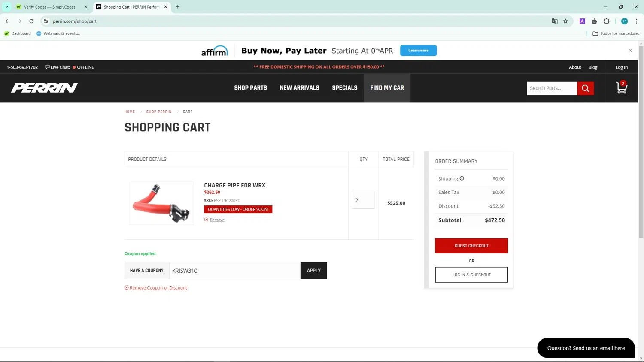
Task: Click the Affirm logo in banner
Action: click(x=214, y=51)
